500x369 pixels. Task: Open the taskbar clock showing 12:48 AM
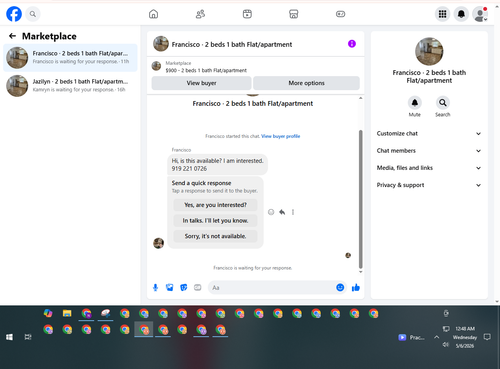[465, 337]
